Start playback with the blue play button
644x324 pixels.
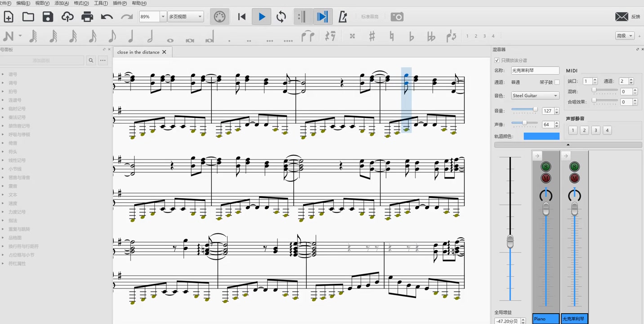coord(262,17)
